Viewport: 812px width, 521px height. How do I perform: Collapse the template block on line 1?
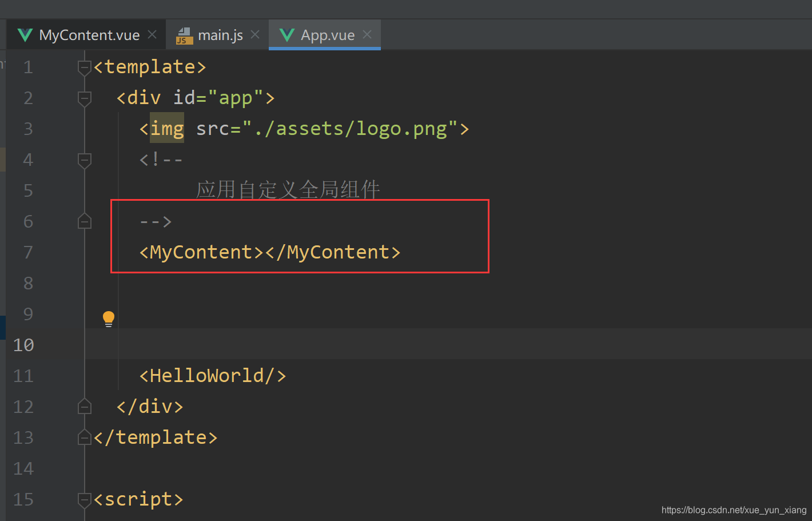coord(85,67)
